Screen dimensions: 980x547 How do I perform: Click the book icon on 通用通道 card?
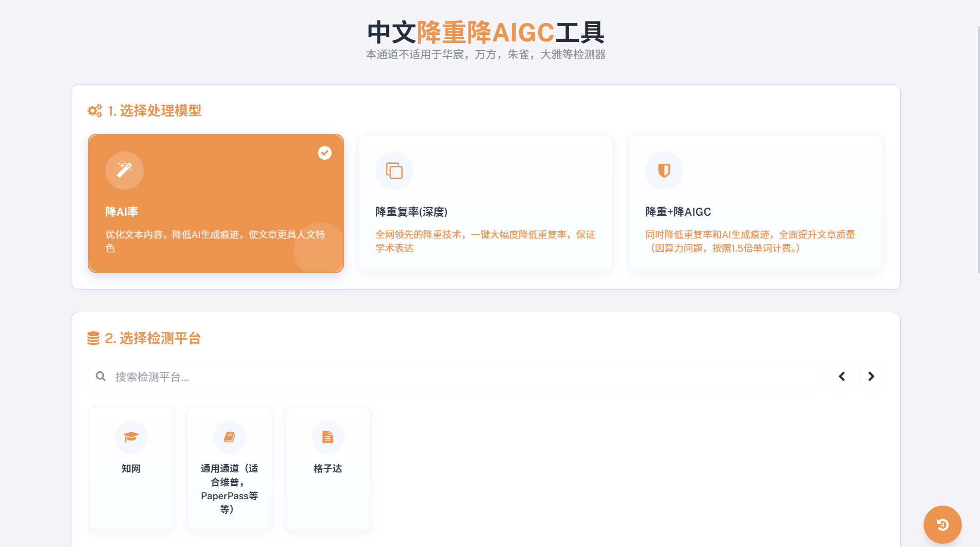point(229,437)
